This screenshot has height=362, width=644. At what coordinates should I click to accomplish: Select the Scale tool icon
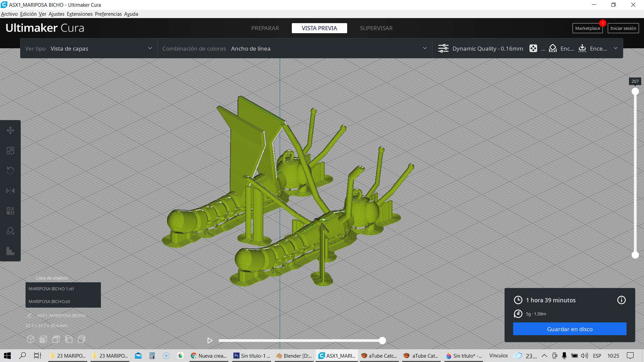pyautogui.click(x=10, y=150)
